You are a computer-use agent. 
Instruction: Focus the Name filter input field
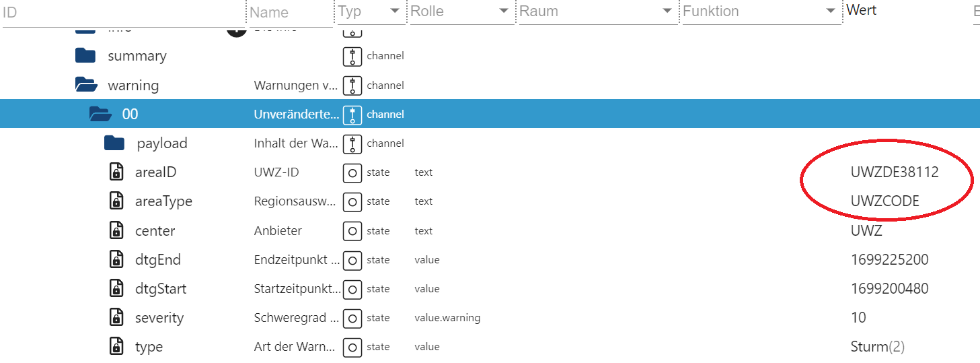pos(289,12)
